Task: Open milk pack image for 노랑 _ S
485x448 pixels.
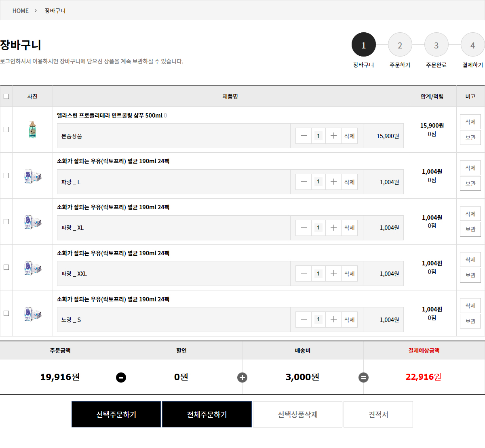Action: pyautogui.click(x=32, y=313)
